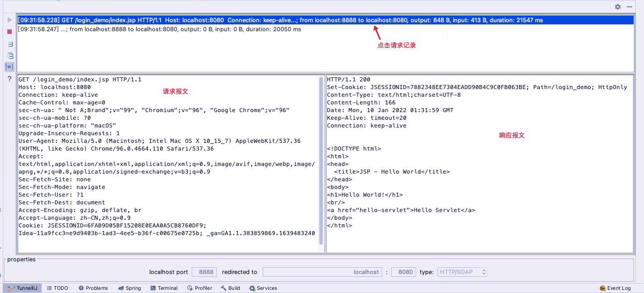The height and width of the screenshot is (293, 644).
Task: Open the Terminal tool window tab
Action: [x=164, y=288]
